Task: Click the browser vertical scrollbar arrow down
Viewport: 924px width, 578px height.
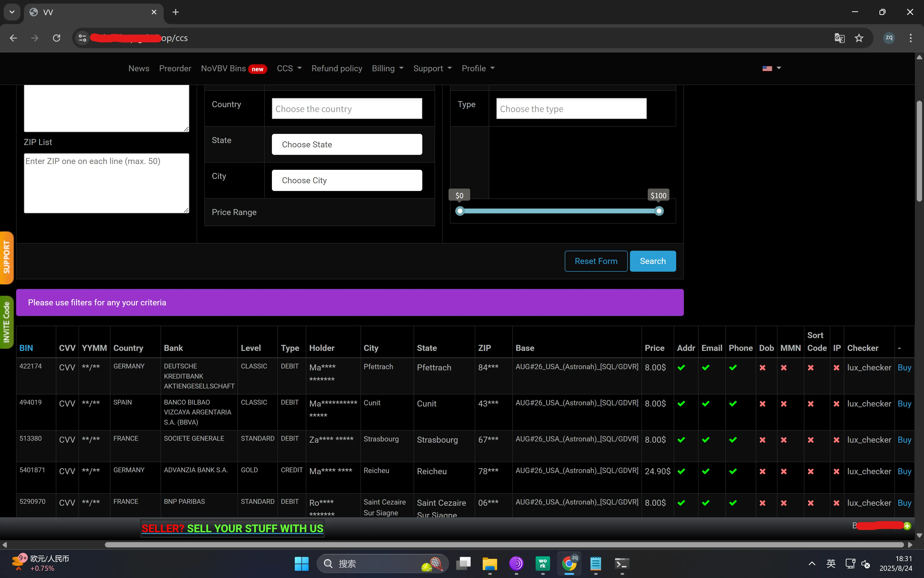Action: tap(919, 535)
